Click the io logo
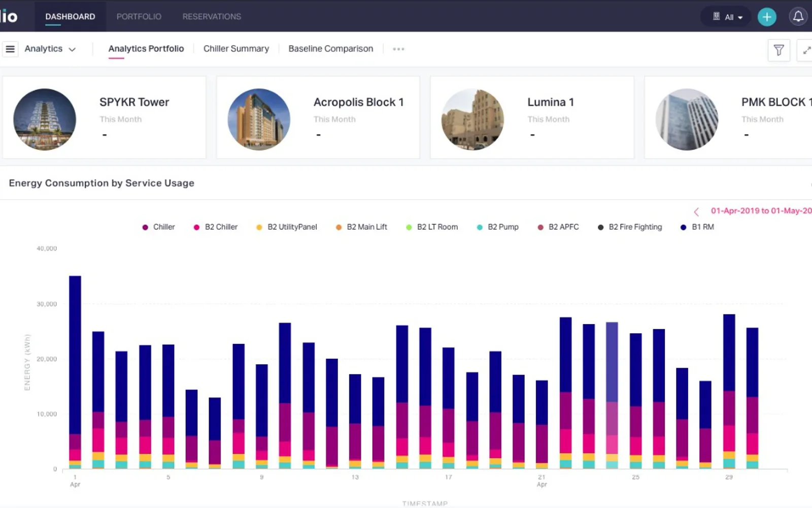 point(9,16)
